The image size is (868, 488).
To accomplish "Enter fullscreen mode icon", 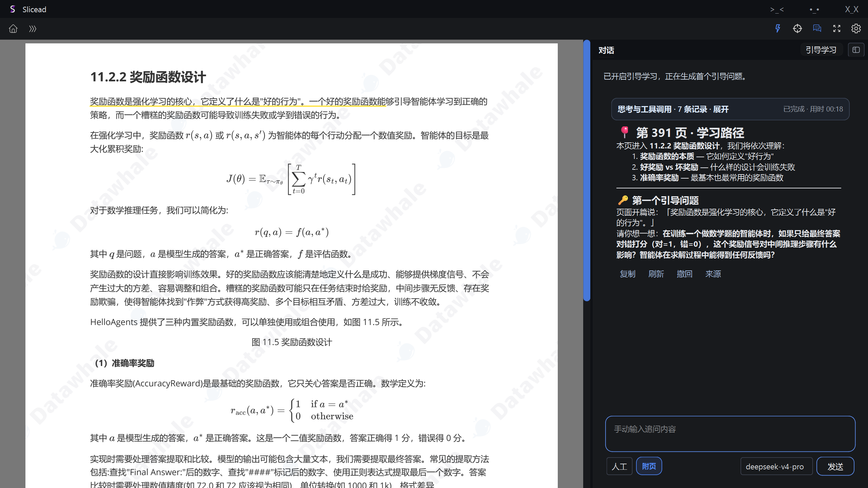I will click(x=837, y=28).
